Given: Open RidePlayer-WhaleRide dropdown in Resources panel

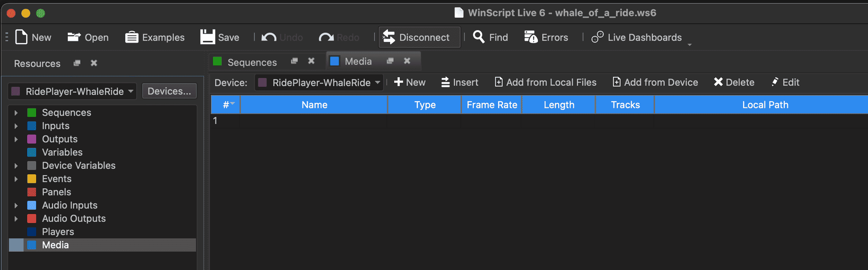Looking at the screenshot, I should click(x=72, y=92).
